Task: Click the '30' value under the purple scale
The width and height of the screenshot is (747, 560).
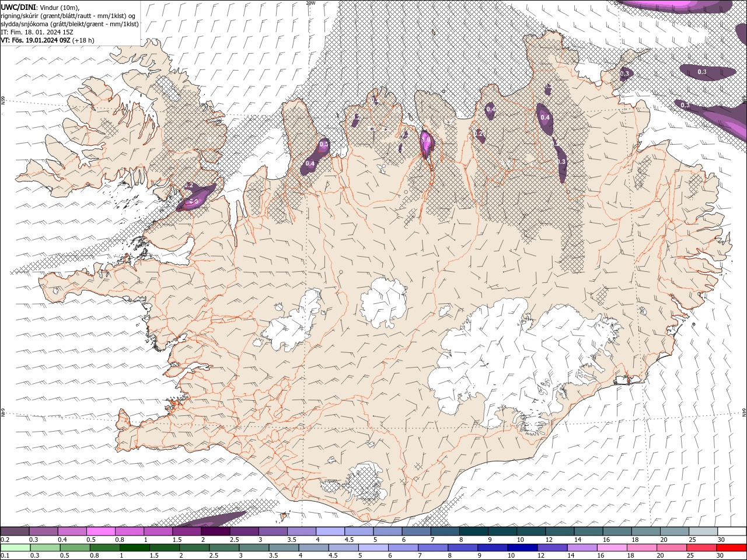Action: 721,540
